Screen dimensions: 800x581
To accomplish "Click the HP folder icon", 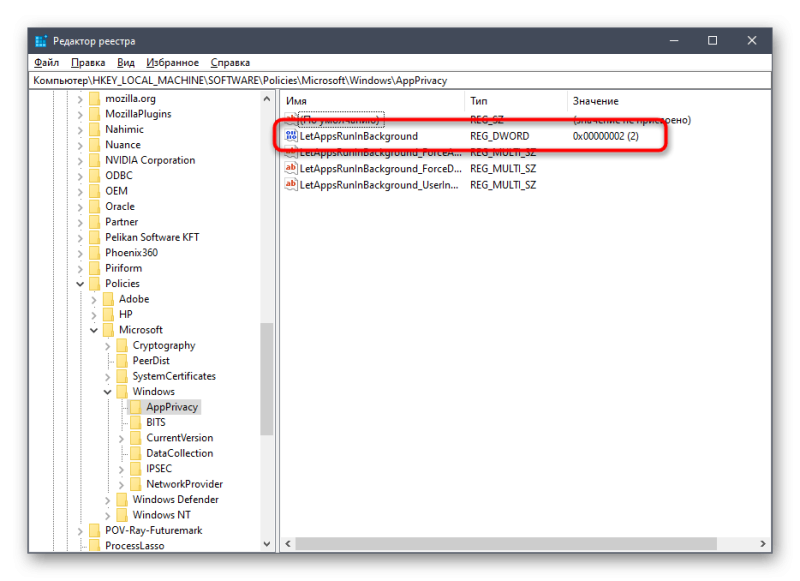I will click(x=108, y=314).
